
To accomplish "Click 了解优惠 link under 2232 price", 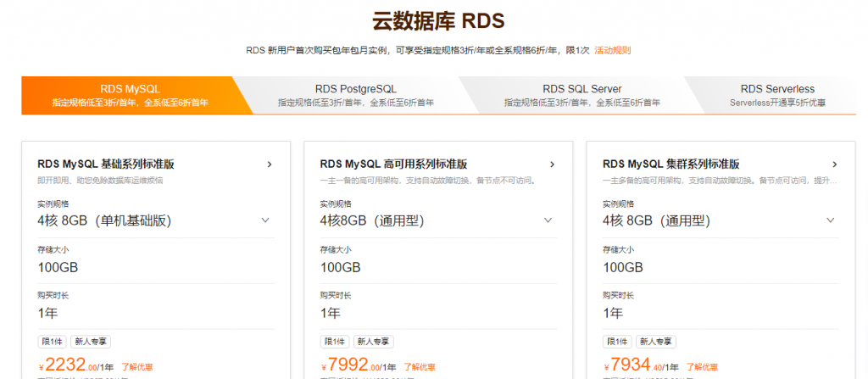I will 137,367.
